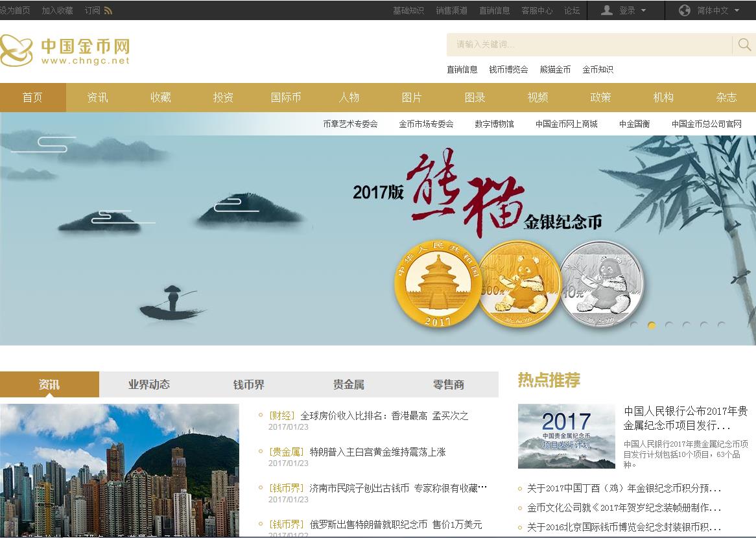756x538 pixels.
Task: Click 加入收藏 in the top bar
Action: (57, 10)
